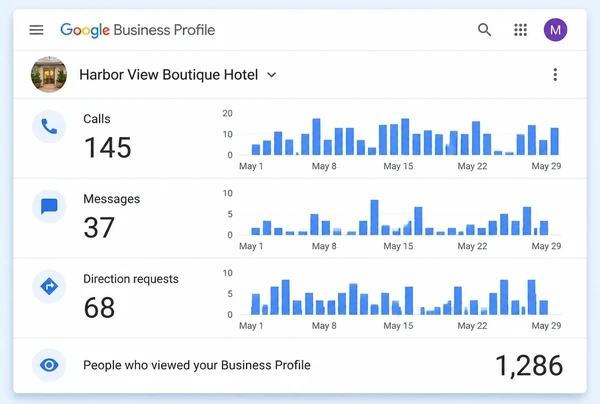Open the hamburger main menu

click(x=36, y=30)
